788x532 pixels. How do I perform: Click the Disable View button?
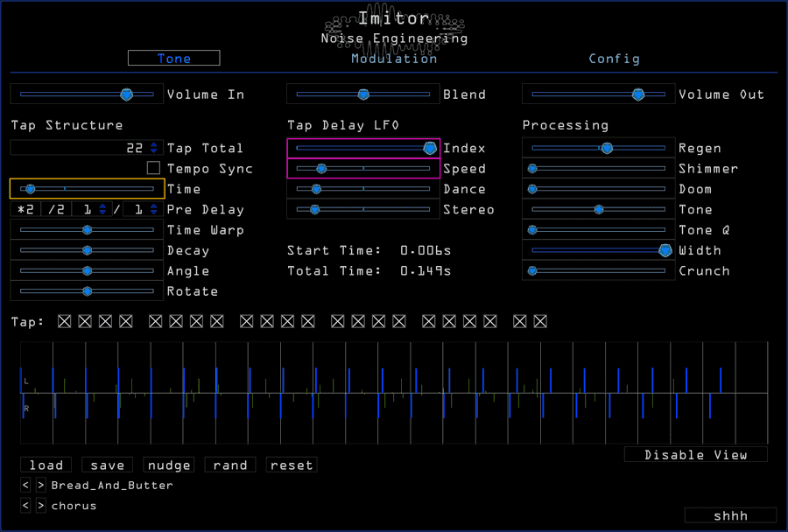coord(695,455)
